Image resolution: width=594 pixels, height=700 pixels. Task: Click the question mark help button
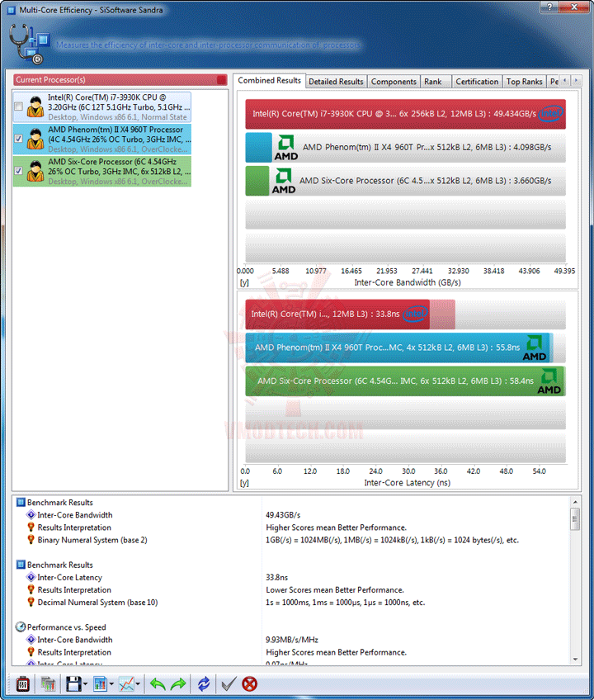(549, 7)
